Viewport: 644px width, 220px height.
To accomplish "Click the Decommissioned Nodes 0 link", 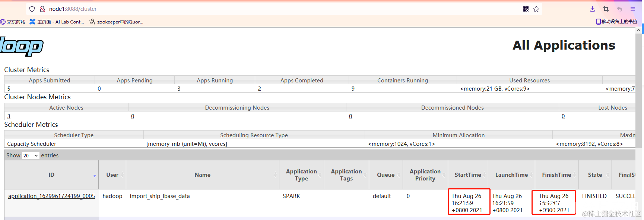I will [x=350, y=116].
